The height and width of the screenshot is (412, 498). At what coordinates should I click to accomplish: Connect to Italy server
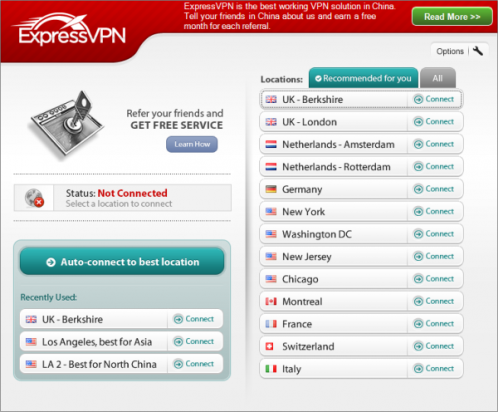point(434,368)
